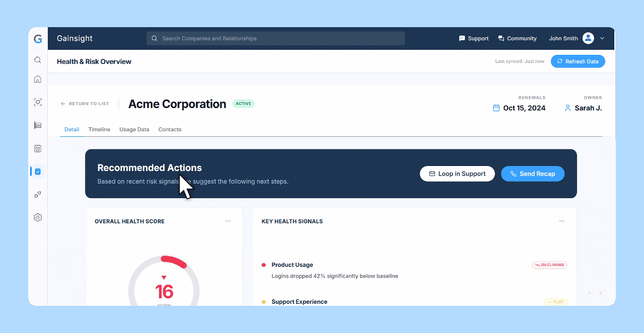Click the owner name Sarah J.

pyautogui.click(x=588, y=108)
